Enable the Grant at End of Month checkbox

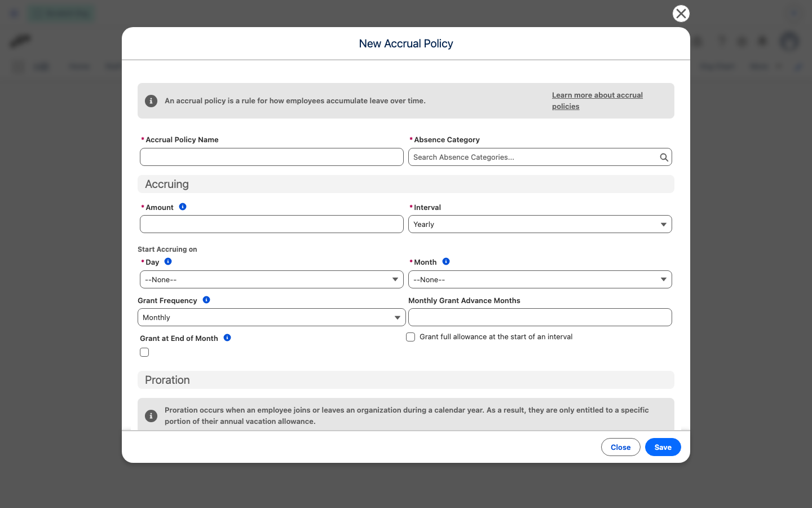click(144, 352)
